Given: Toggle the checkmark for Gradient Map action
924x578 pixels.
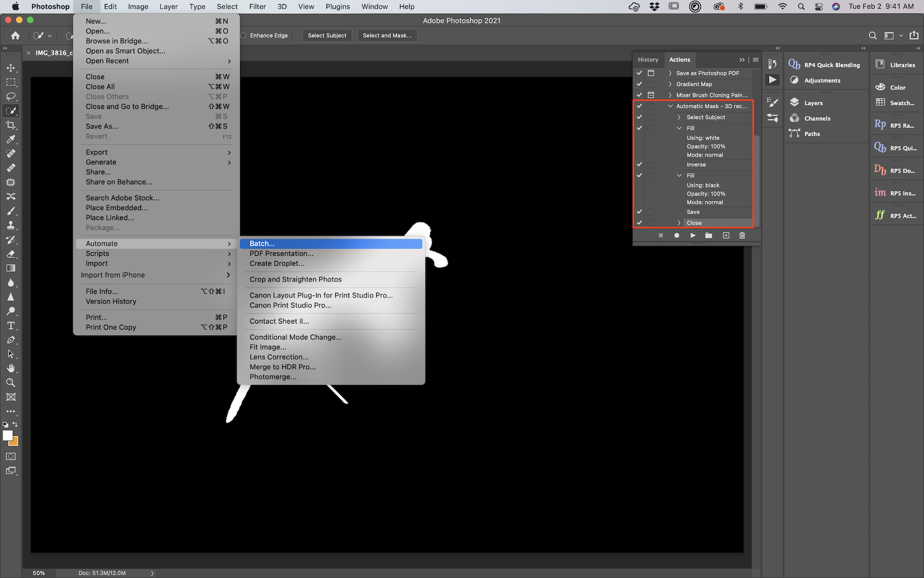Looking at the screenshot, I should tap(640, 84).
